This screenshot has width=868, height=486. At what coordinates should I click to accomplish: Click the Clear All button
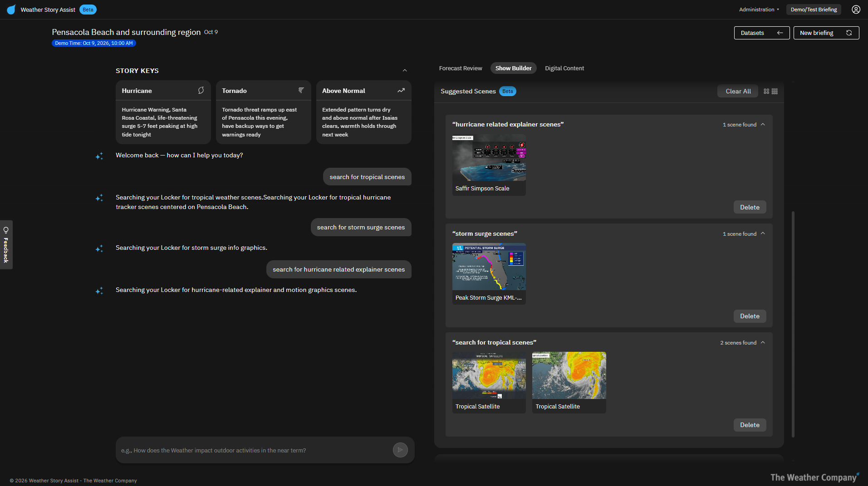tap(738, 91)
